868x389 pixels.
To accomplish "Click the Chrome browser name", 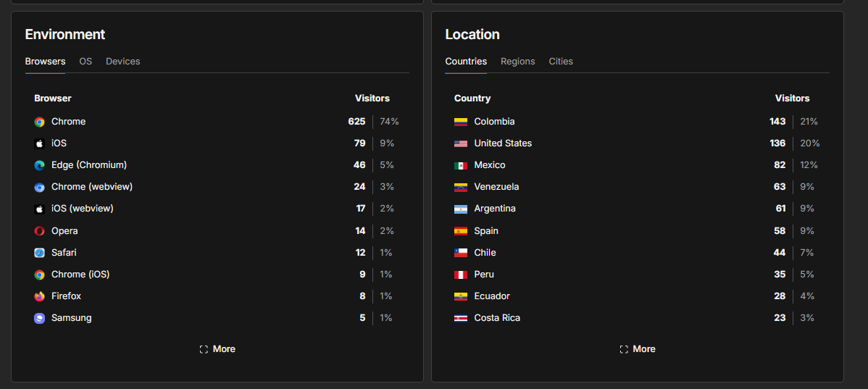I will (x=69, y=121).
